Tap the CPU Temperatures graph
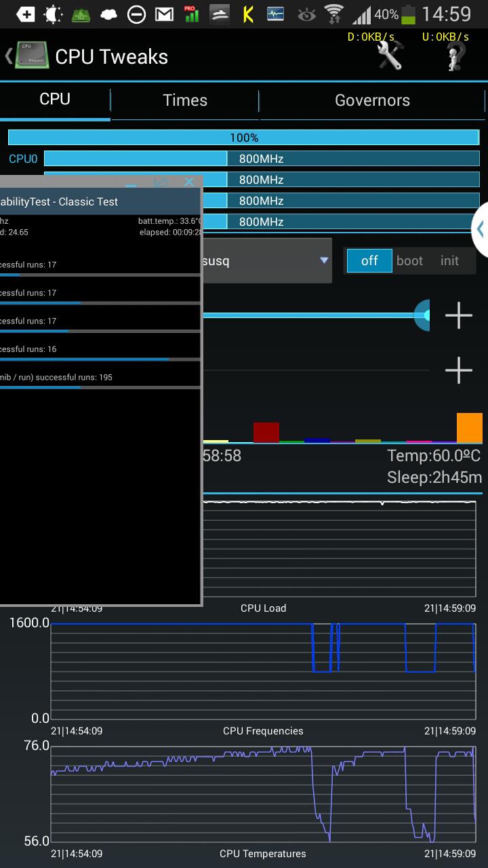488x868 pixels. pos(263,794)
